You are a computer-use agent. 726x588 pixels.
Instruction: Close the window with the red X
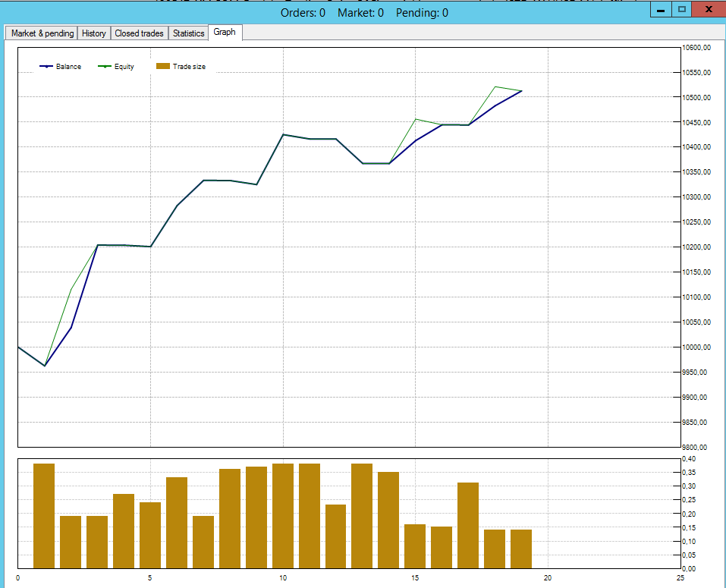point(709,10)
